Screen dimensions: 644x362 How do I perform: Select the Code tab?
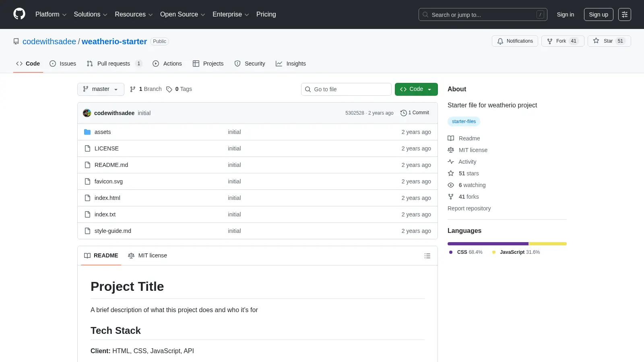(28, 64)
